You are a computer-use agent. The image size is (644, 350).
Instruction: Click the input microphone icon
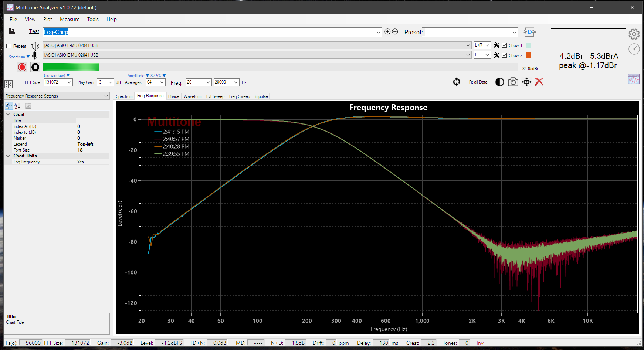click(x=35, y=56)
